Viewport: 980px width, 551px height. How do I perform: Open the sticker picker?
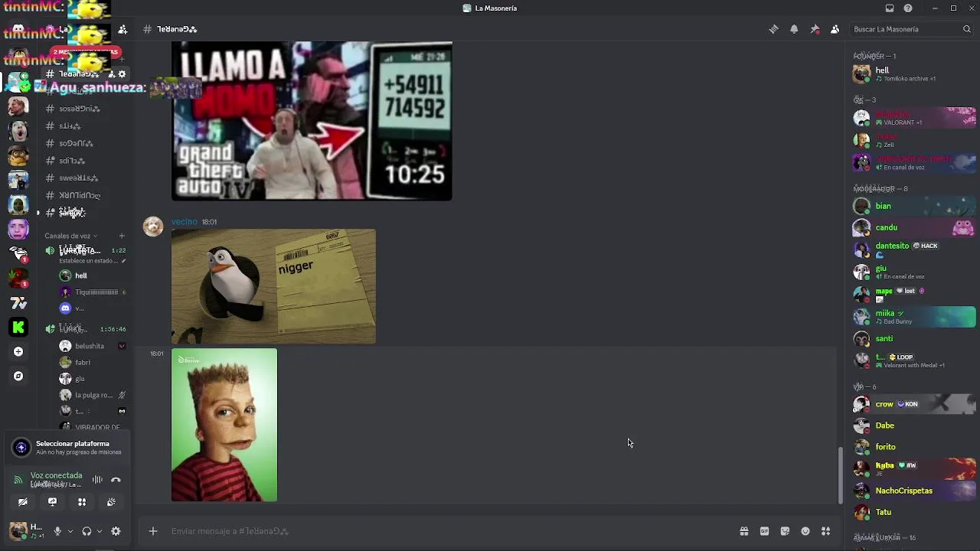(785, 531)
